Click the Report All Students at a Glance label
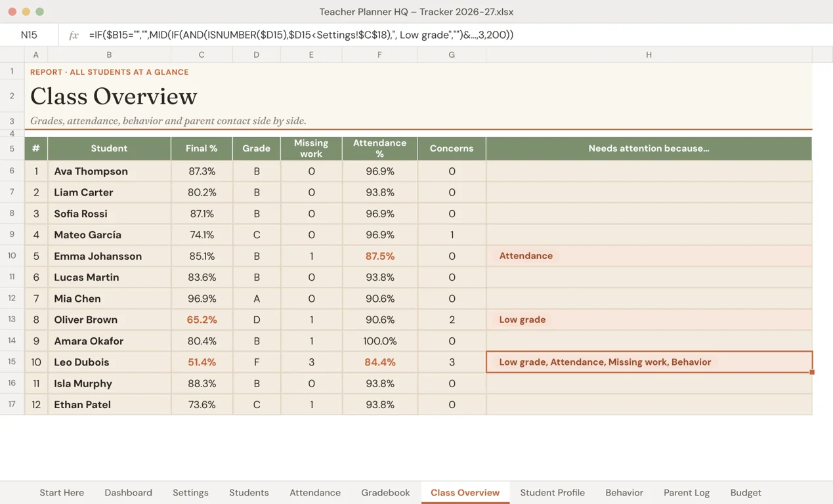833x504 pixels. click(x=109, y=72)
